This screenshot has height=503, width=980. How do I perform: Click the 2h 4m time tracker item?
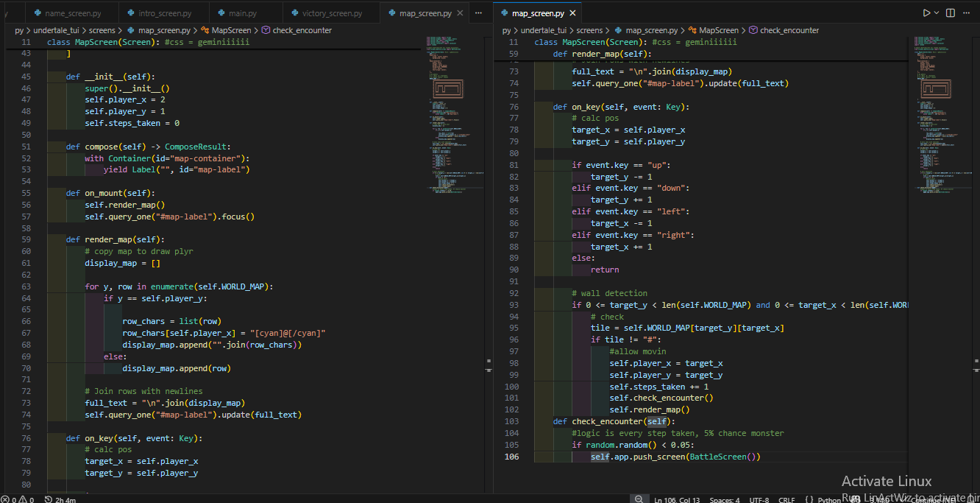(x=60, y=499)
